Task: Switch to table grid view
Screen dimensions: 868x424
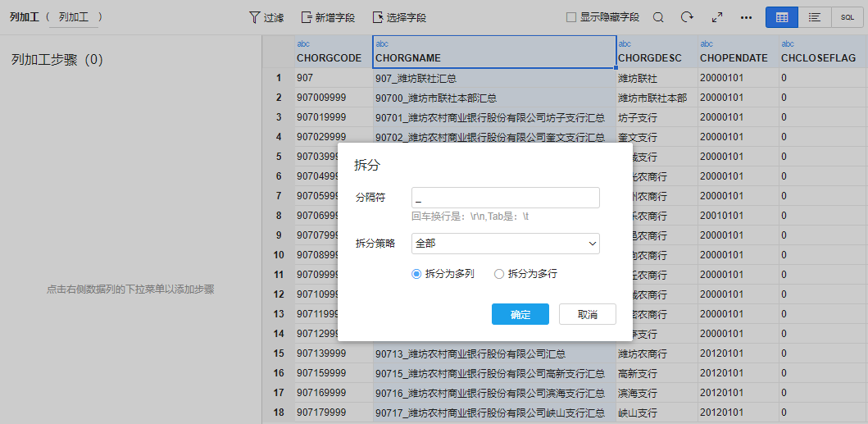Action: point(782,17)
